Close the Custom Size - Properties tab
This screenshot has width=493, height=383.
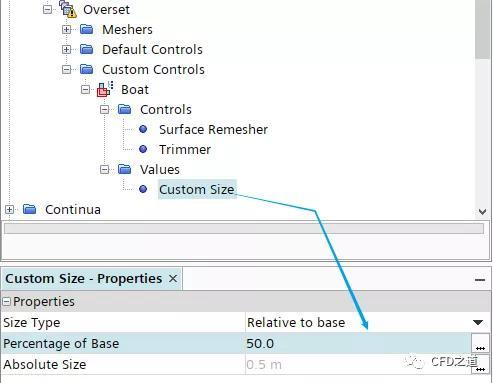tap(173, 278)
